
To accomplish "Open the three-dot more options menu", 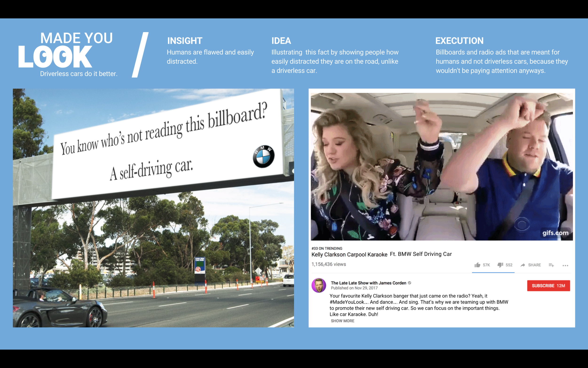I will [565, 266].
